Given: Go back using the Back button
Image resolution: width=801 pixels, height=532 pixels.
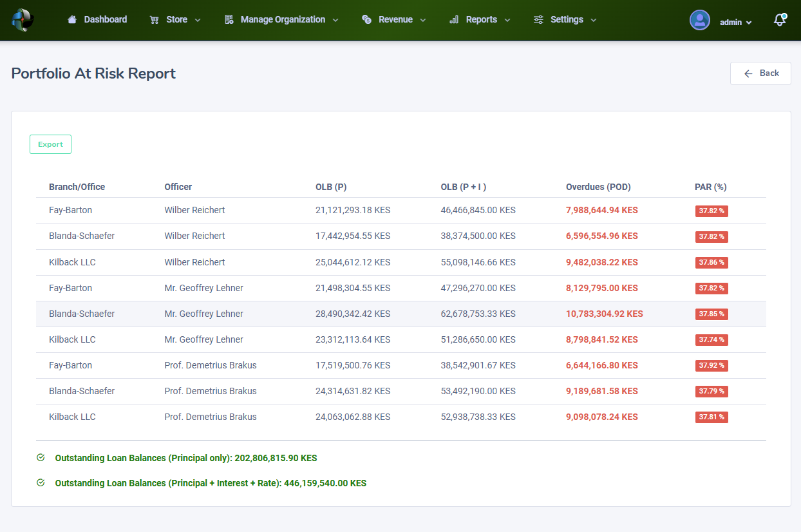Looking at the screenshot, I should tap(760, 73).
